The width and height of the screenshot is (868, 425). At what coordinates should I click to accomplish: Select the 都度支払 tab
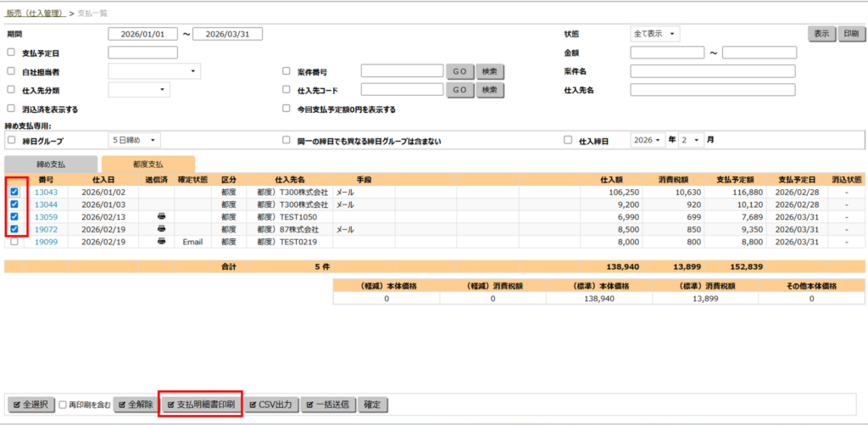pyautogui.click(x=147, y=165)
